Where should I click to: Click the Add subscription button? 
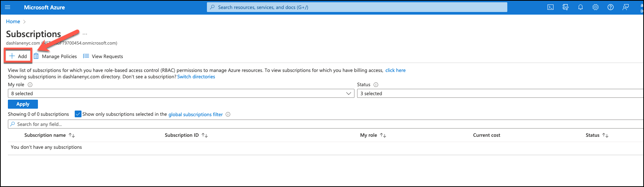click(x=18, y=56)
